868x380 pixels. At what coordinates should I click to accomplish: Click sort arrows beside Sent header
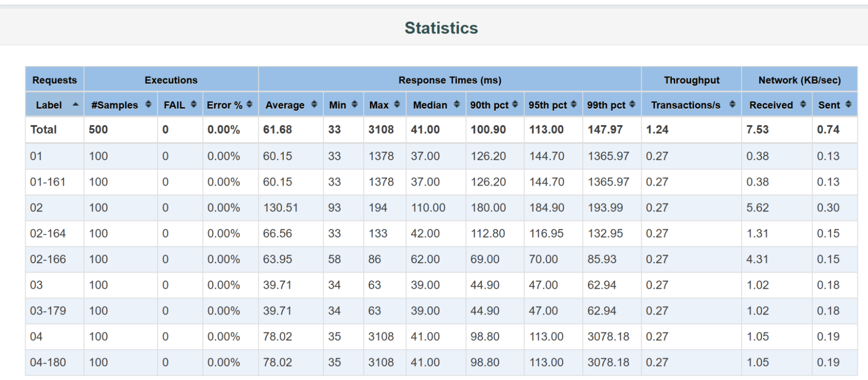click(848, 104)
